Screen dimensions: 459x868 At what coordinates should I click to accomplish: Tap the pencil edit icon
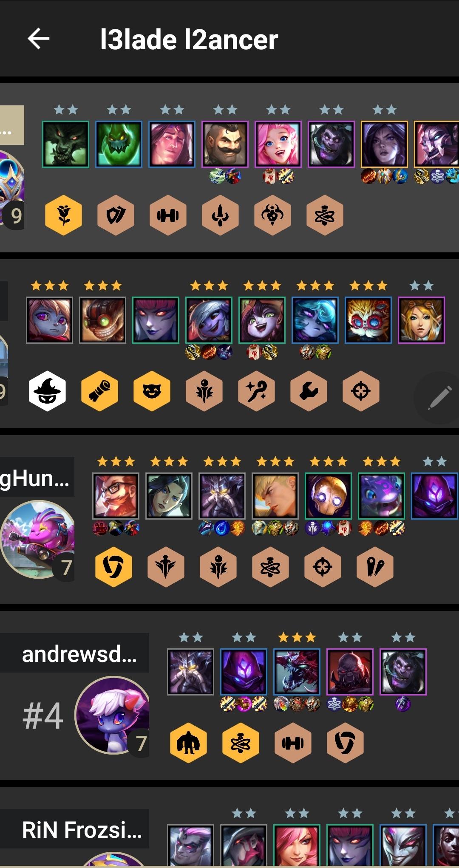(439, 397)
